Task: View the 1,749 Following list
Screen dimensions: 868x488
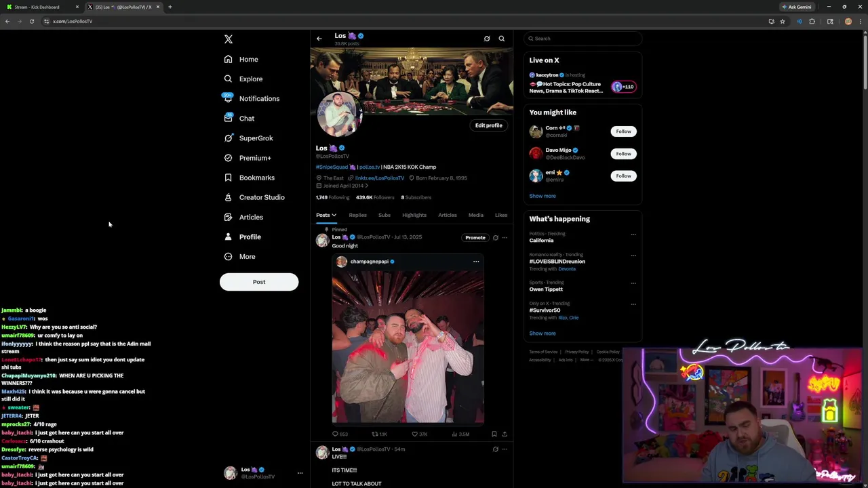Action: (332, 197)
